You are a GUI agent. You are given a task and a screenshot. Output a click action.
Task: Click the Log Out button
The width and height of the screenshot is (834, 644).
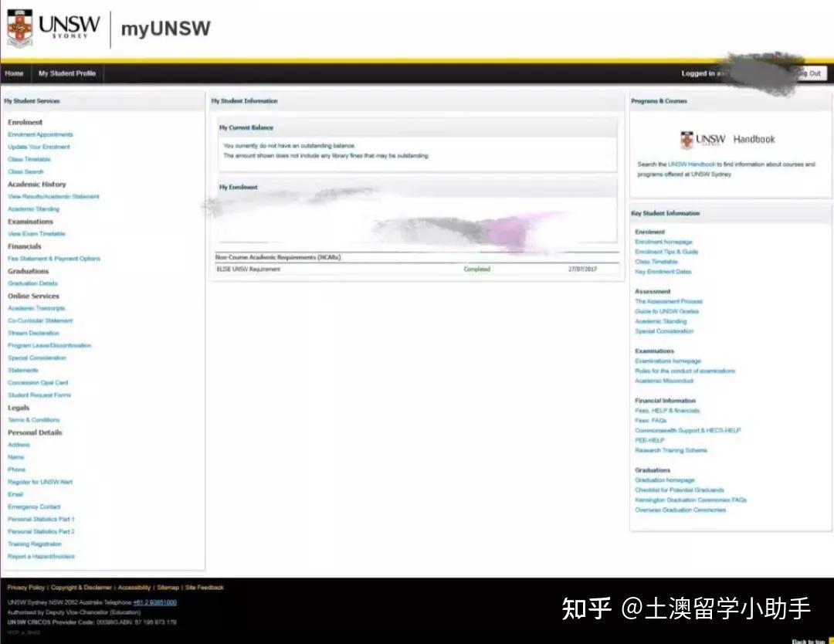click(x=809, y=73)
